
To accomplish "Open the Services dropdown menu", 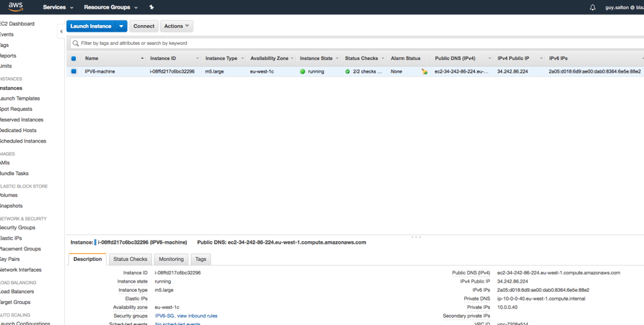I will [x=58, y=7].
